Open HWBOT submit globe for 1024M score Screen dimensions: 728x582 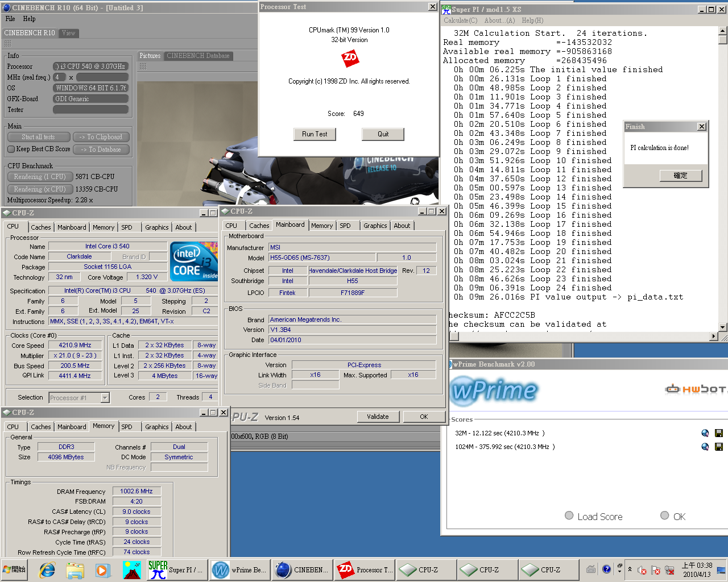pos(705,447)
